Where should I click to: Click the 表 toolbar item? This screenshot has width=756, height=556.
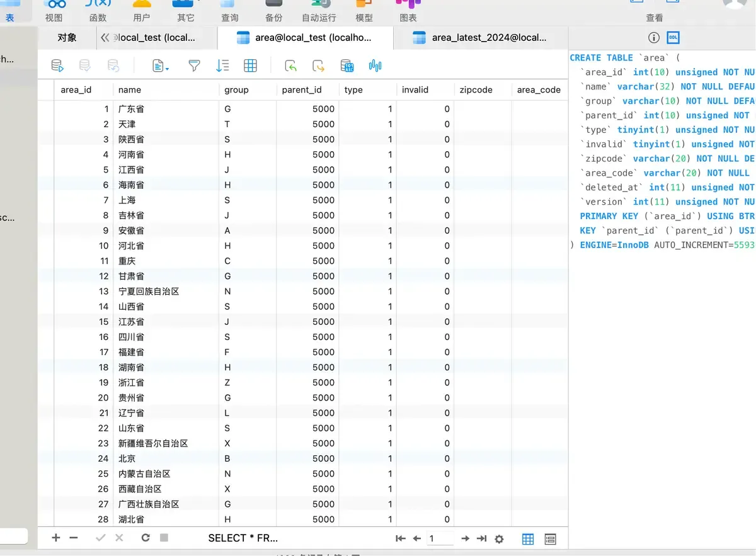tap(10, 12)
